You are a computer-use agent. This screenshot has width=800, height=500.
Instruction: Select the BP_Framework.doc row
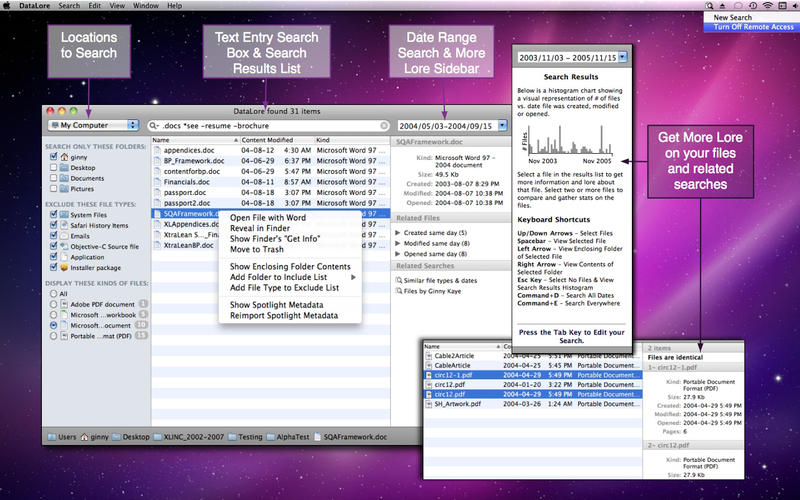click(270, 161)
